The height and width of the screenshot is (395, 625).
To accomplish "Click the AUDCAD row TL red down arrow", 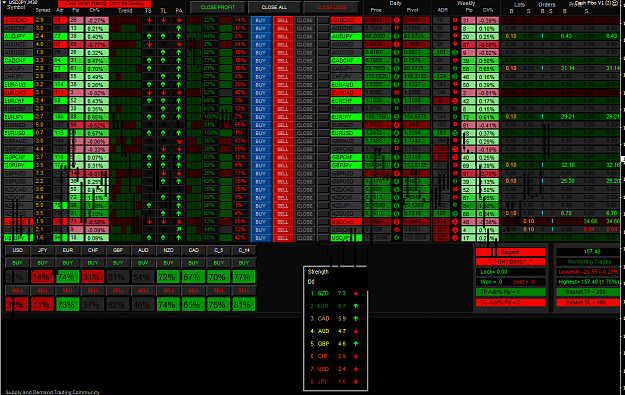I will (163, 20).
